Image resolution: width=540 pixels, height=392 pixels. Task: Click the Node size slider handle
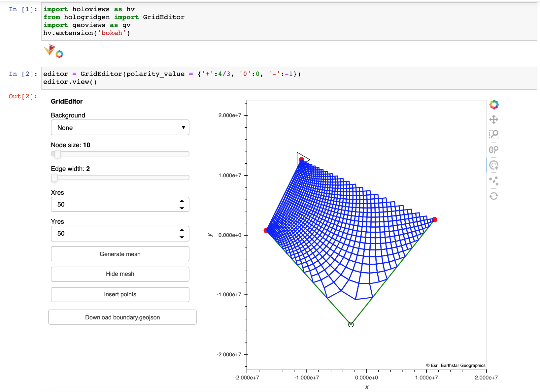click(x=57, y=154)
